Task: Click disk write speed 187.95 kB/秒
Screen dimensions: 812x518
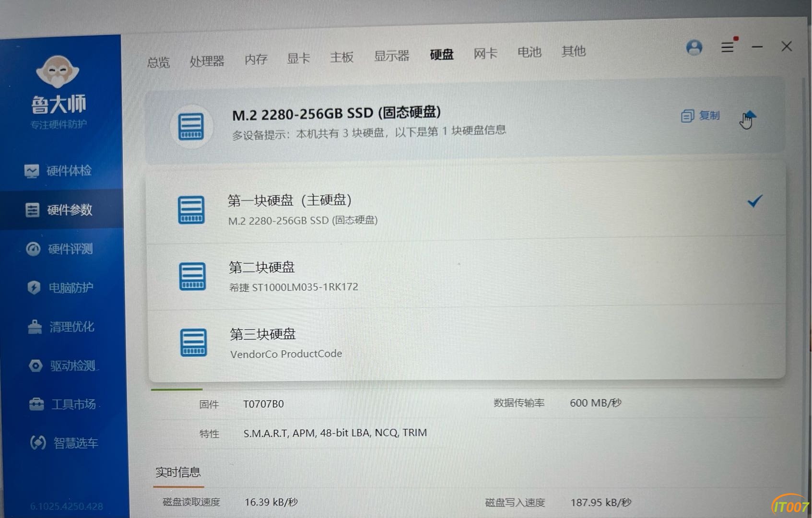Action: coord(601,502)
